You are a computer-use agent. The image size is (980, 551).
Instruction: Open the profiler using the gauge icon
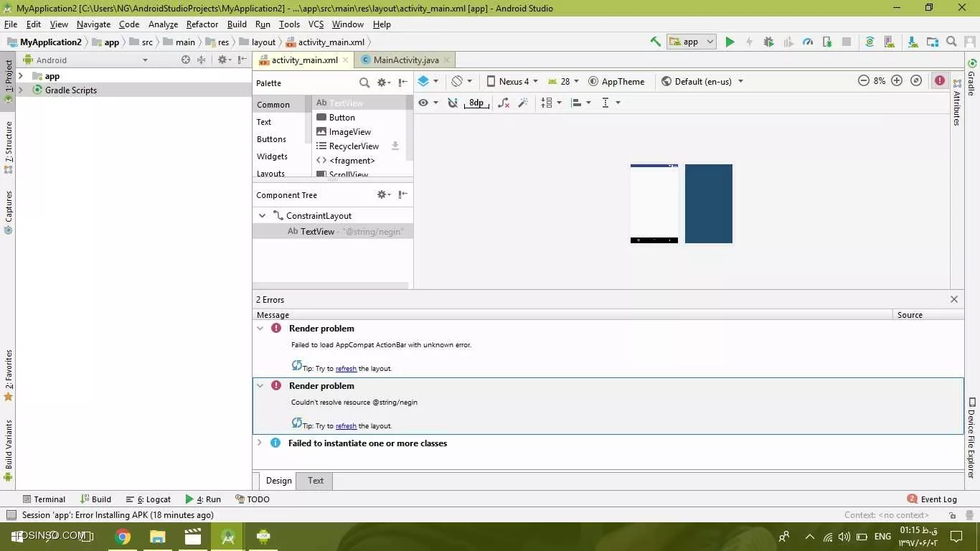pos(808,42)
